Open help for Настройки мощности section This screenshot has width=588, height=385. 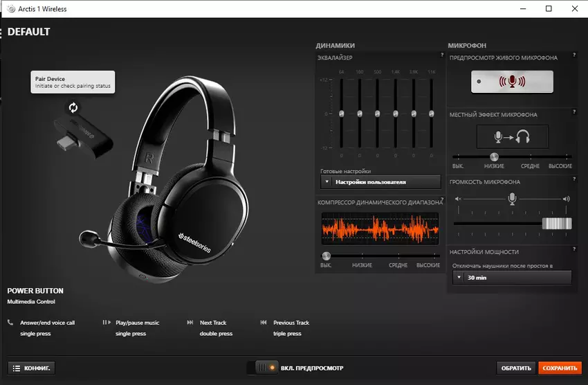(x=575, y=248)
